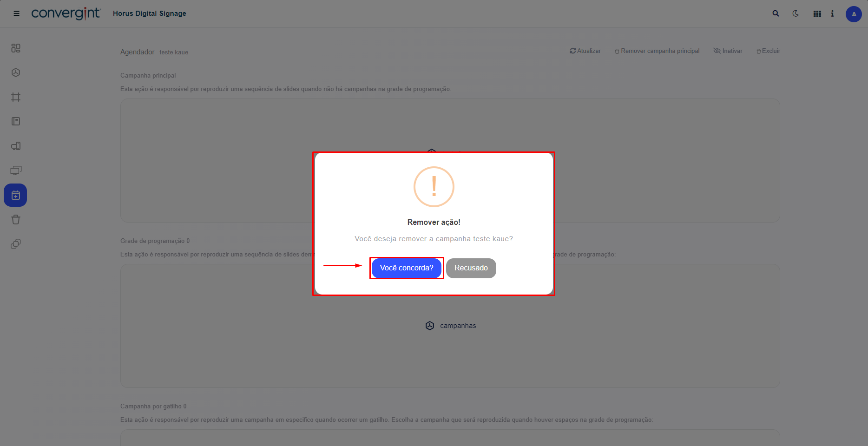Click the search magnifier icon
This screenshot has height=446, width=868.
click(x=776, y=13)
